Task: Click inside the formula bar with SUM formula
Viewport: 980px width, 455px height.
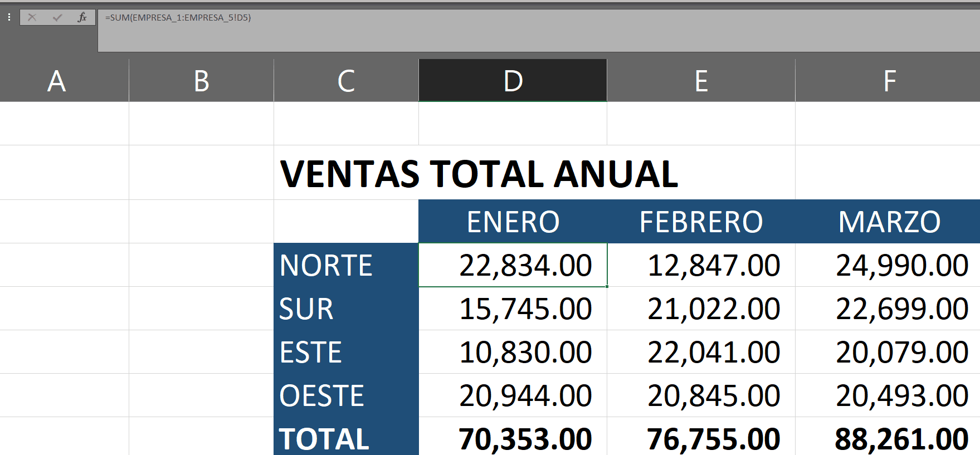Action: click(539, 31)
